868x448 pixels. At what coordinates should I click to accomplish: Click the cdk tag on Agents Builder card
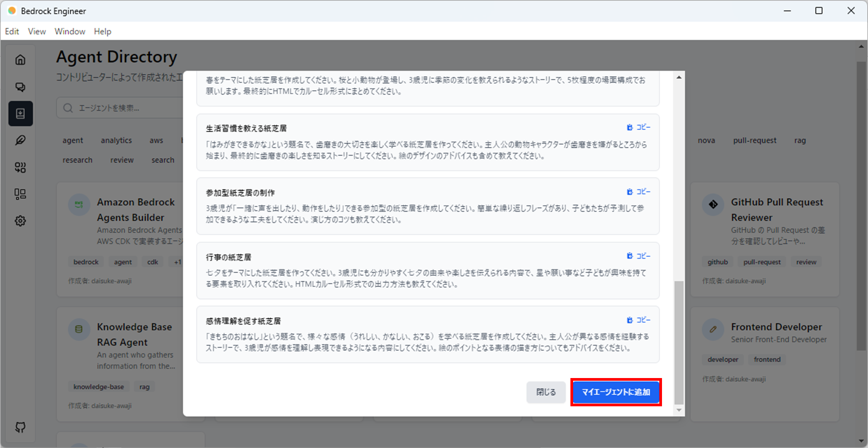153,262
